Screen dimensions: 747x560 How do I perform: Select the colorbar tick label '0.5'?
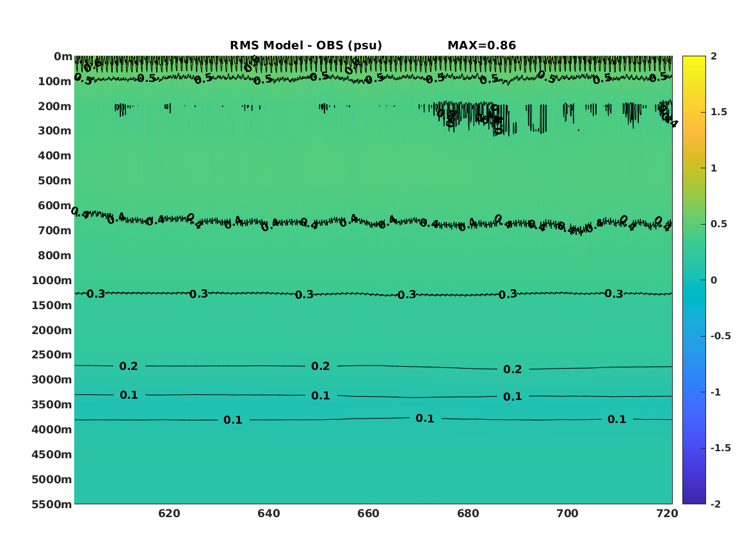719,224
